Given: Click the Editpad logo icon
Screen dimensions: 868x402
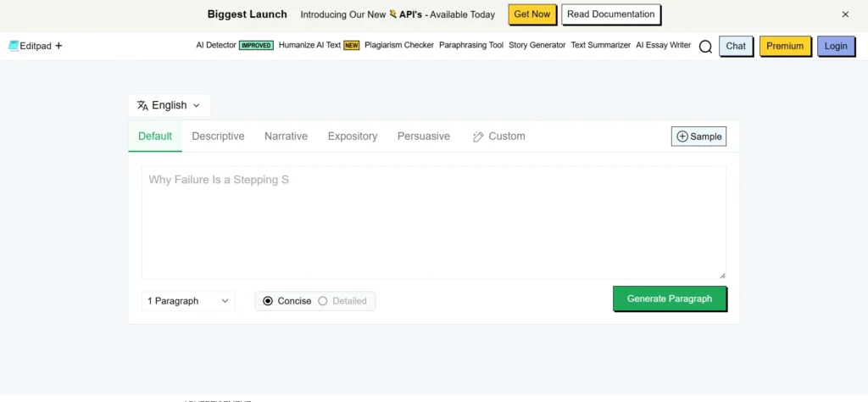Looking at the screenshot, I should point(14,46).
